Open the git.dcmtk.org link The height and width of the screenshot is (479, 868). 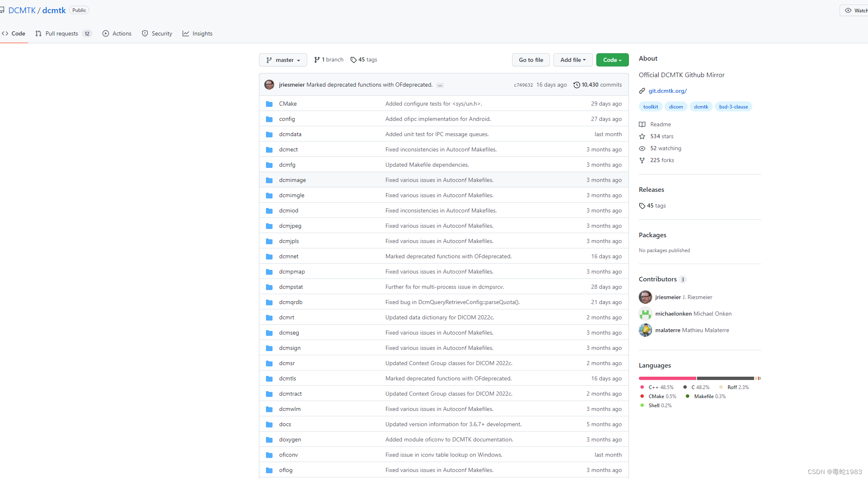(x=667, y=91)
